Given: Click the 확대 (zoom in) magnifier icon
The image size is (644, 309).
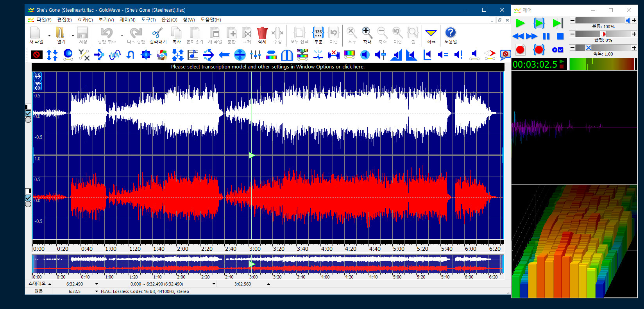Looking at the screenshot, I should point(367,33).
